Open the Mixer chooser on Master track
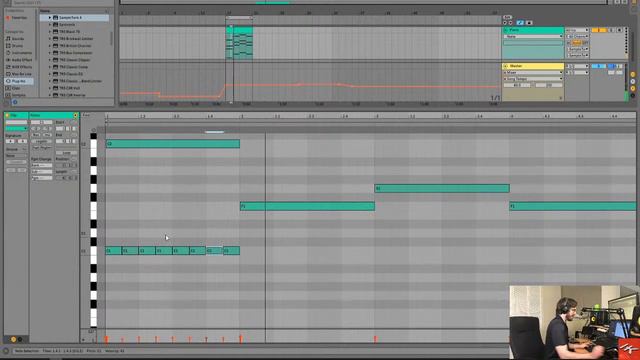 click(x=533, y=72)
